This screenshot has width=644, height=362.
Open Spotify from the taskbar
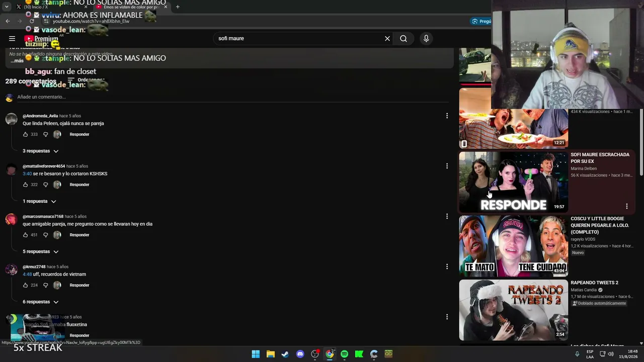(x=344, y=354)
